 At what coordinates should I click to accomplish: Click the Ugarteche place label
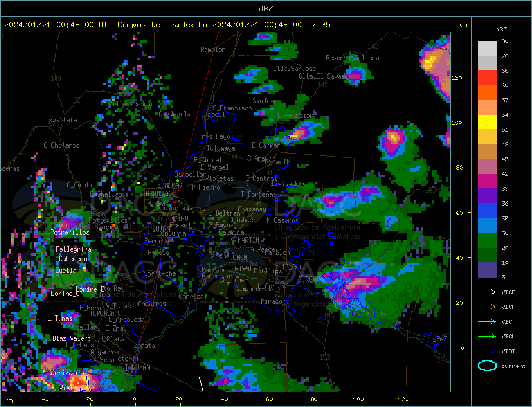[x=160, y=273]
